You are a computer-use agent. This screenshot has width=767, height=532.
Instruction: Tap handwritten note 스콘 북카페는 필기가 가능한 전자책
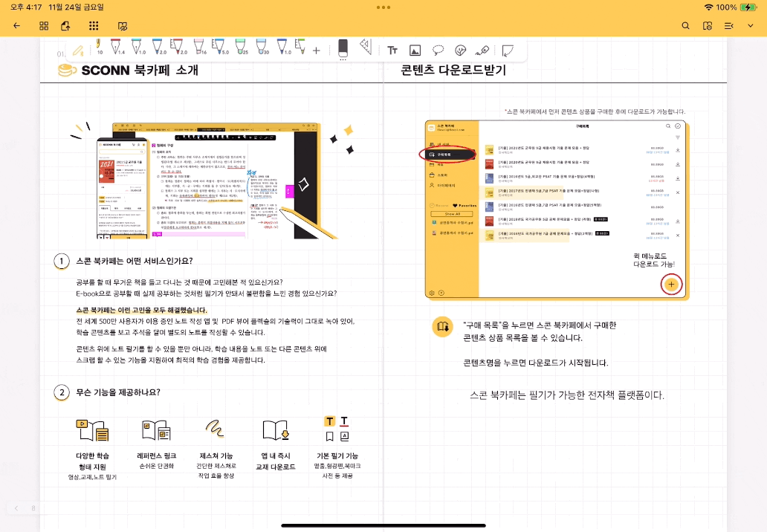(x=567, y=395)
